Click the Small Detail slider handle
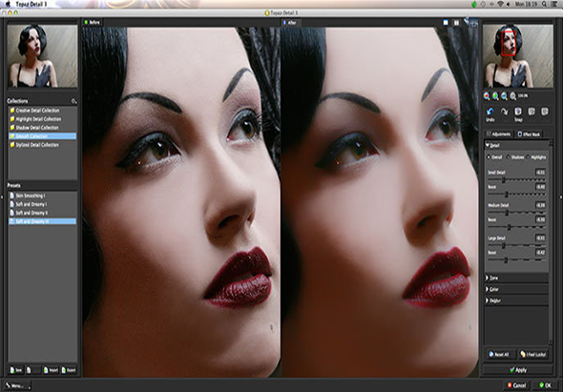The width and height of the screenshot is (563, 392). coord(504,180)
